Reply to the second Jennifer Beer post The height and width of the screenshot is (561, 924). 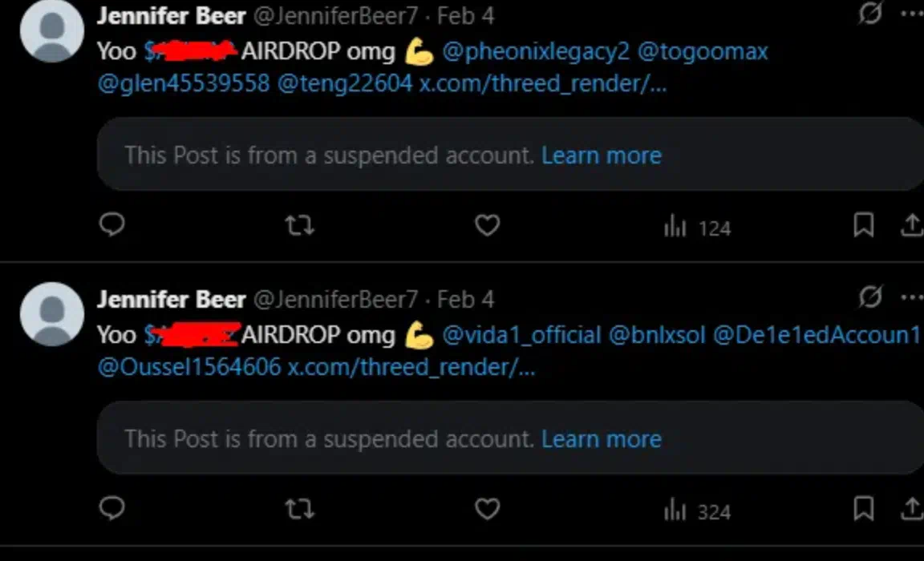112,509
